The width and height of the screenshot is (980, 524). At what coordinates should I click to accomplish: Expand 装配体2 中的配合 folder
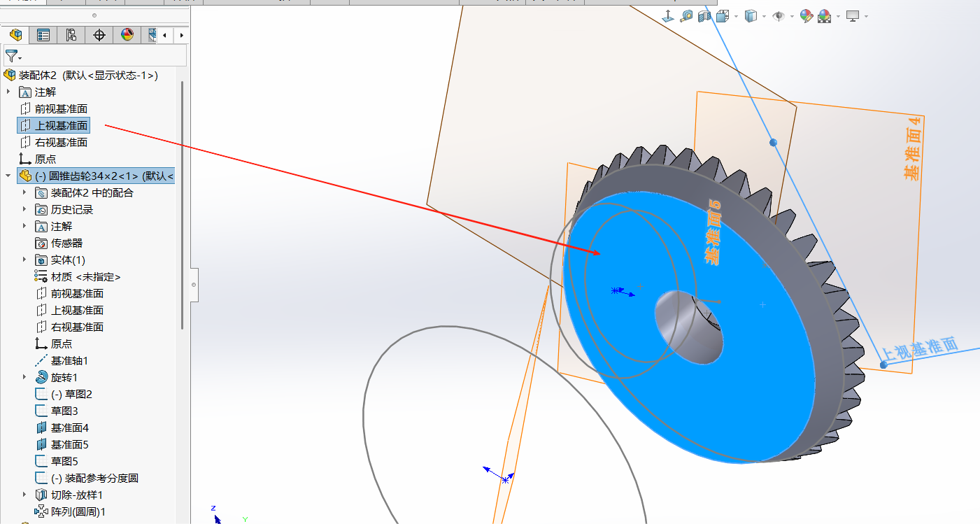click(24, 192)
